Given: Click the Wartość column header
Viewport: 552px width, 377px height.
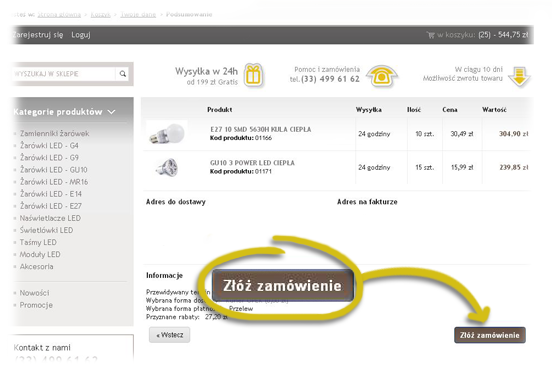Looking at the screenshot, I should click(494, 110).
